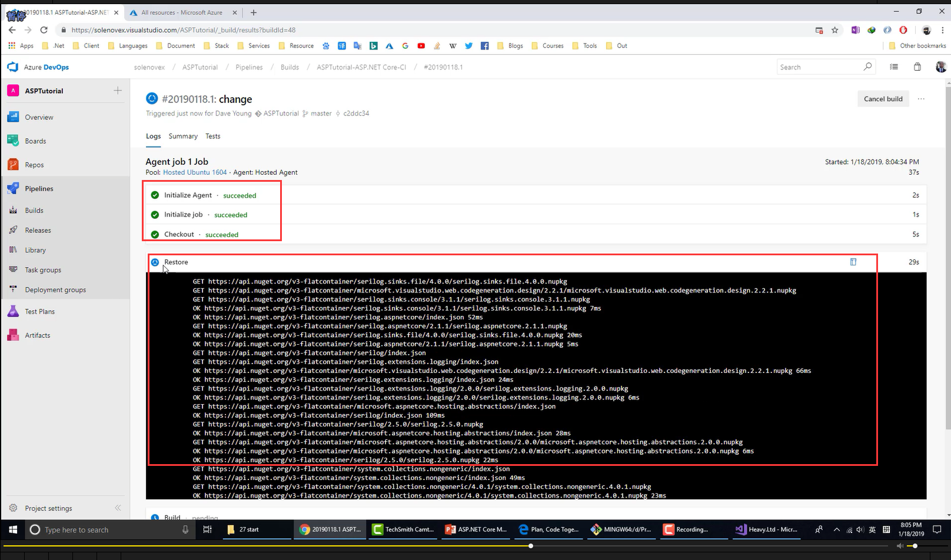Open work items list icon in header
The height and width of the screenshot is (560, 951).
894,67
